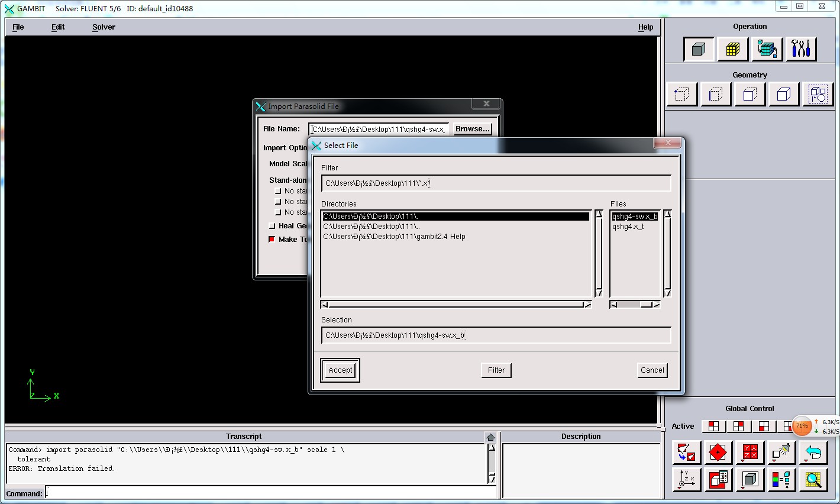Screen dimensions: 840x504
Task: Select the qshg4.x_t file
Action: point(628,227)
